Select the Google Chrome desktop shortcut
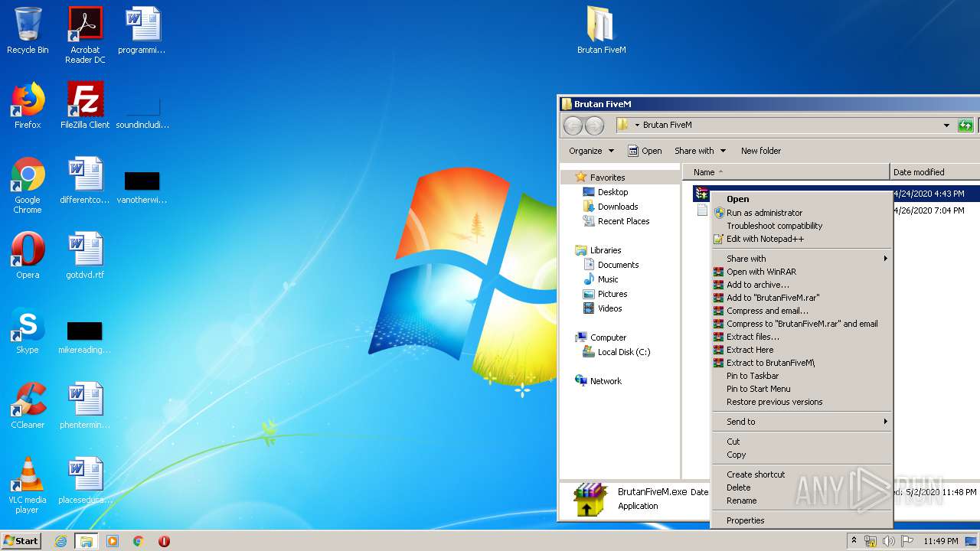Viewport: 980px width, 551px height. point(28,185)
